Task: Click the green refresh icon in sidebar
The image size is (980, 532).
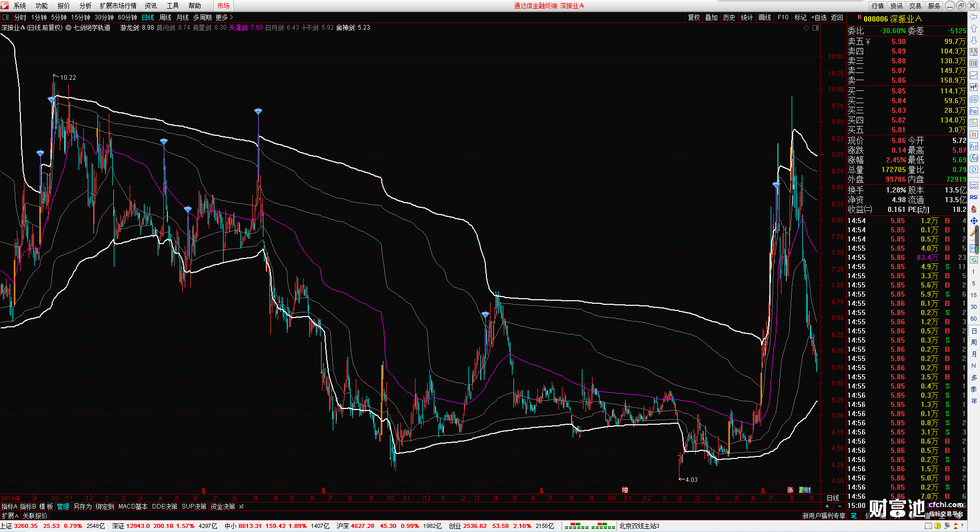Action: 974,260
